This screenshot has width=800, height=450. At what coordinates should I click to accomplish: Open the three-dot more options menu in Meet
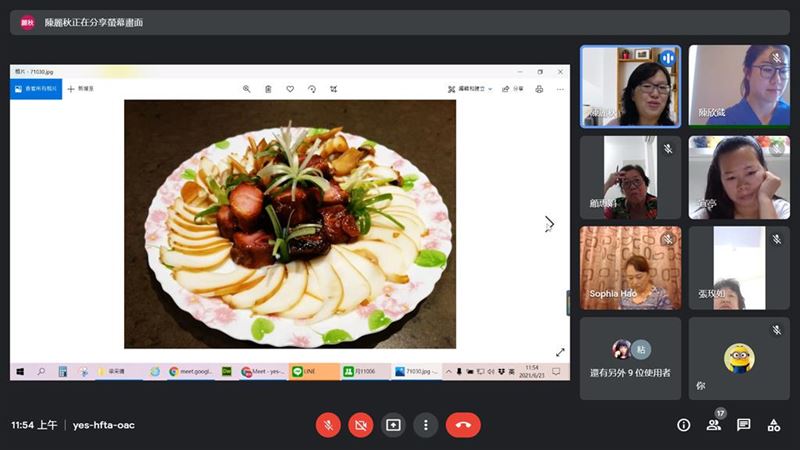(x=426, y=425)
